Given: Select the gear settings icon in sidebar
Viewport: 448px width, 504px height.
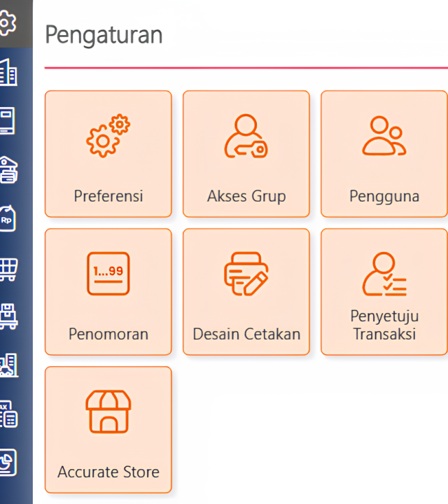Looking at the screenshot, I should coord(8,23).
